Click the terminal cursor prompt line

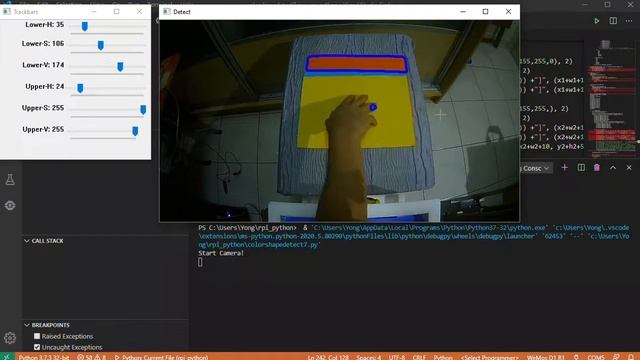200,262
